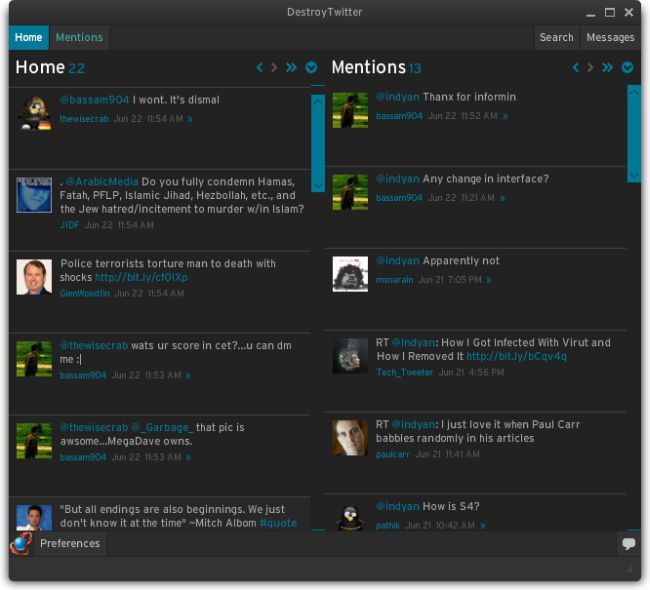
Task: Click the window resize grip in bottom corner
Action: click(x=629, y=570)
